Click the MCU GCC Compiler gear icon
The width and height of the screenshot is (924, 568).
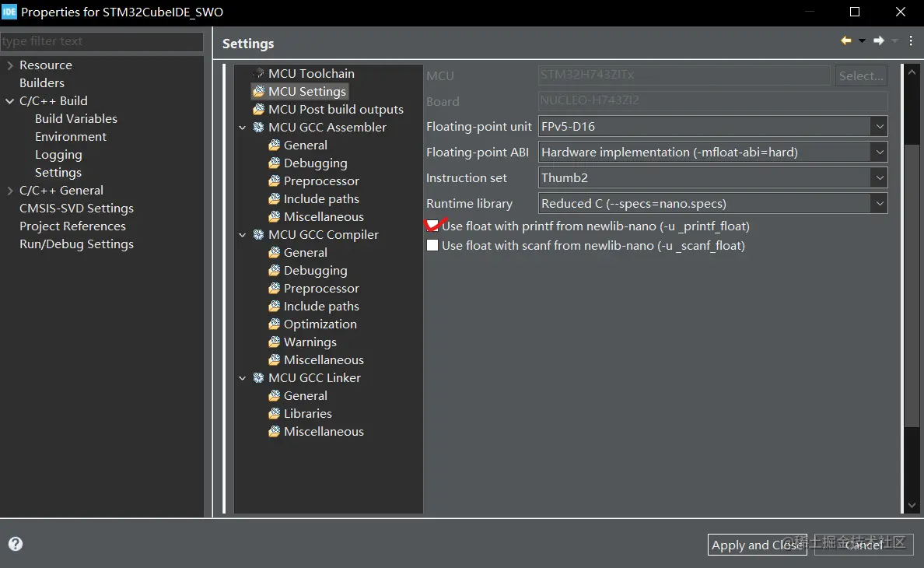pyautogui.click(x=258, y=235)
